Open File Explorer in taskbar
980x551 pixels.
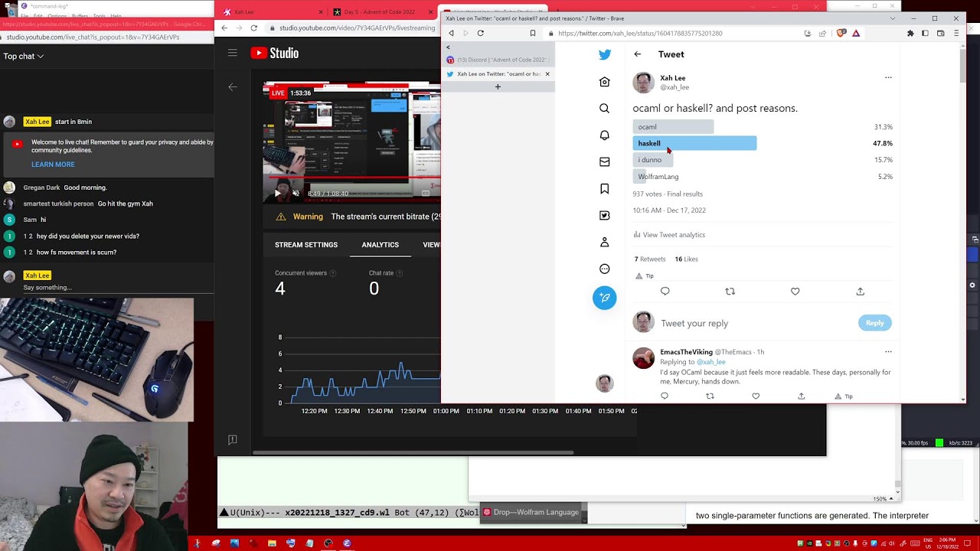pyautogui.click(x=272, y=543)
